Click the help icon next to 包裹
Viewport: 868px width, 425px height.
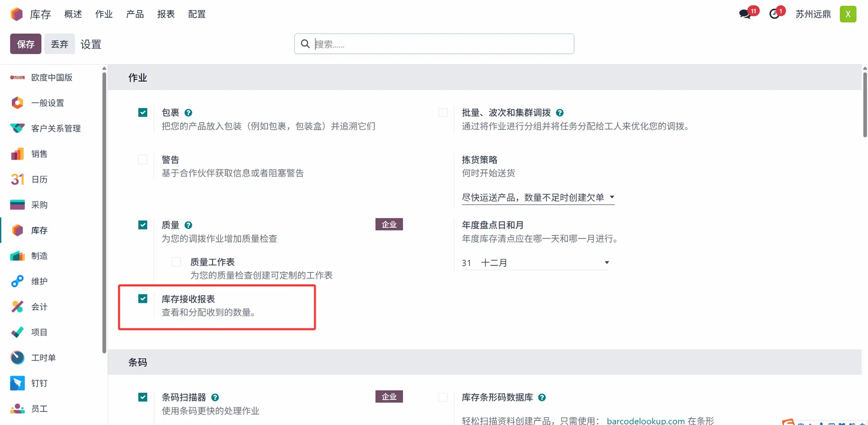coord(189,113)
